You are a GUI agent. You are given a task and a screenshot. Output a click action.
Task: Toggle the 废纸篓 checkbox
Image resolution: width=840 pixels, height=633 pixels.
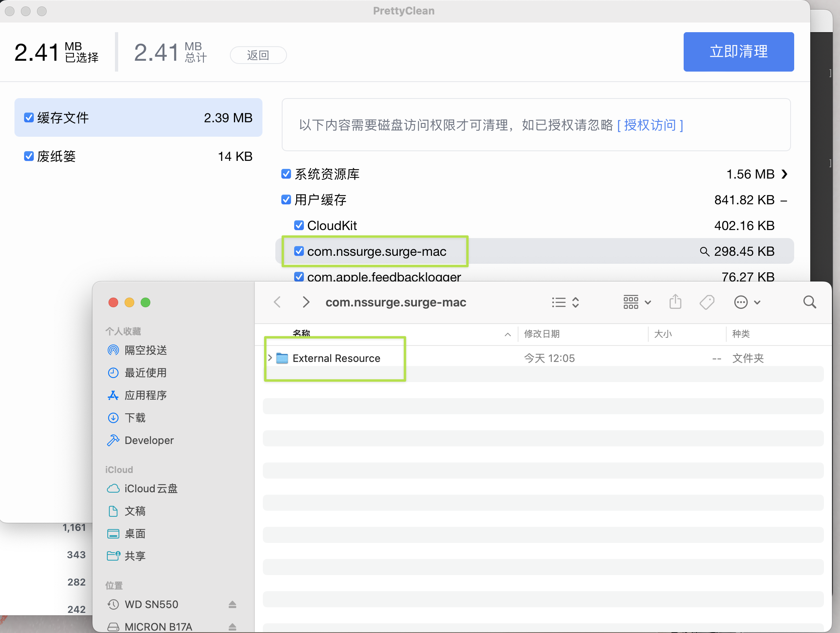pyautogui.click(x=29, y=156)
